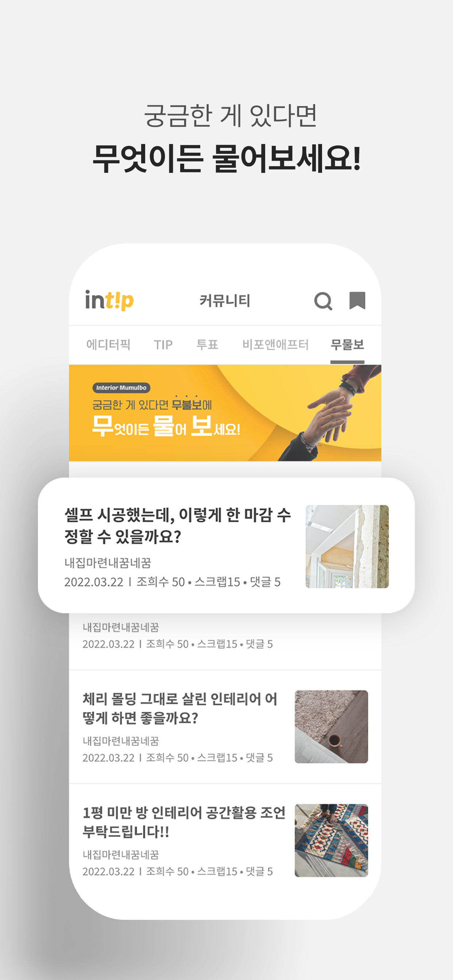
Task: Open the 1평 미만 방 인테리어 post
Action: (x=184, y=822)
